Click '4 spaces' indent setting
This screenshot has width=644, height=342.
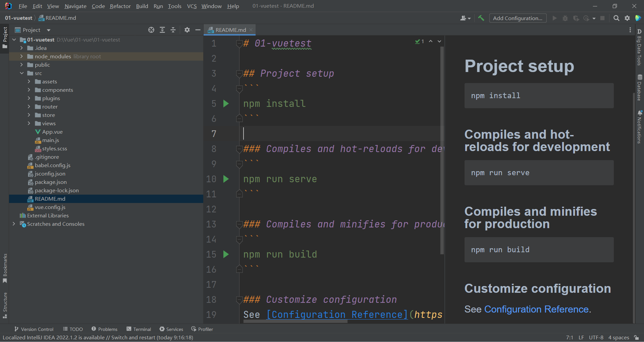tap(619, 337)
